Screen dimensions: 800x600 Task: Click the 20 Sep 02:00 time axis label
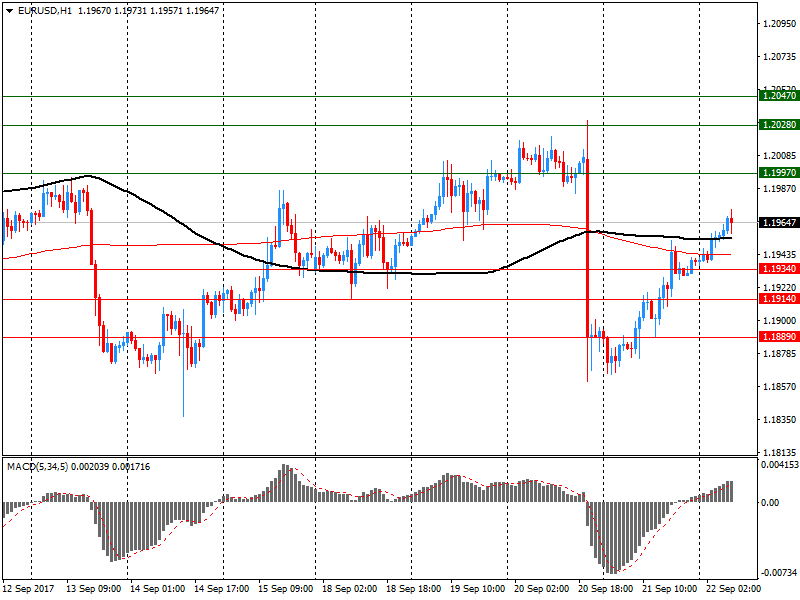coord(541,589)
